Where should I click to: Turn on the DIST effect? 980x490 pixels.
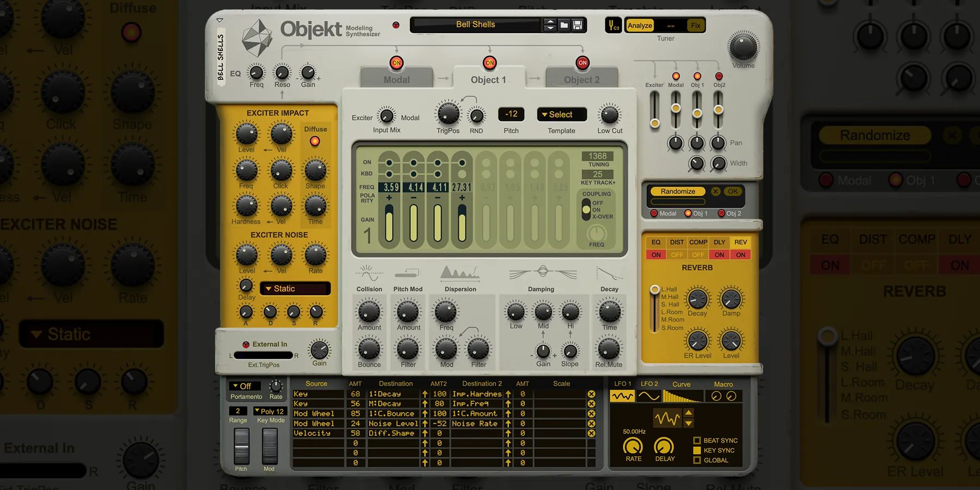(677, 254)
